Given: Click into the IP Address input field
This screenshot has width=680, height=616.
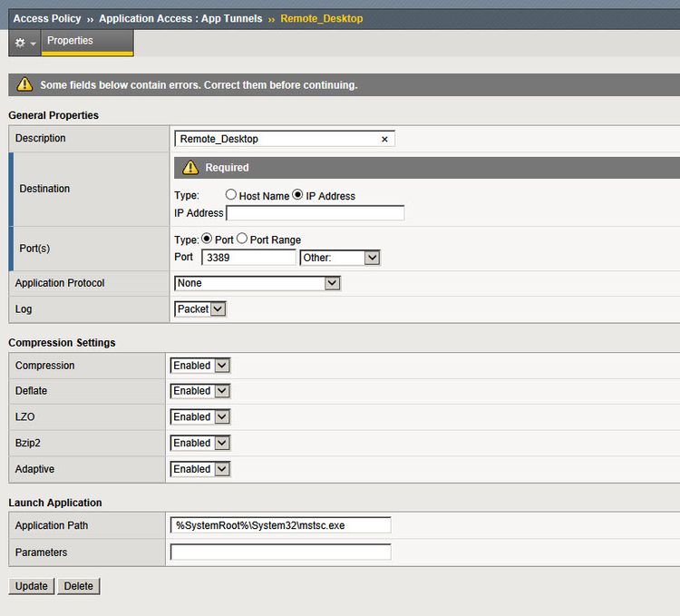Looking at the screenshot, I should [315, 213].
